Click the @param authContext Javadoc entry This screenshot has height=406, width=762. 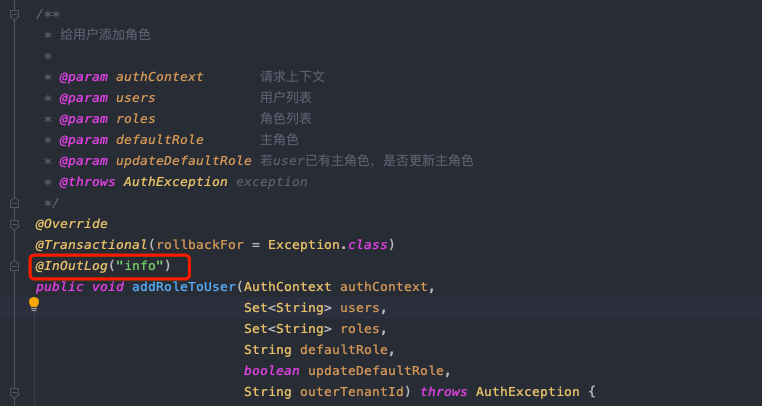131,77
